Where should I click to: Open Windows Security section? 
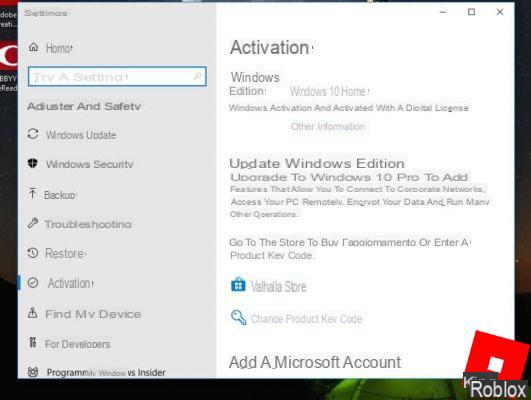coord(89,164)
